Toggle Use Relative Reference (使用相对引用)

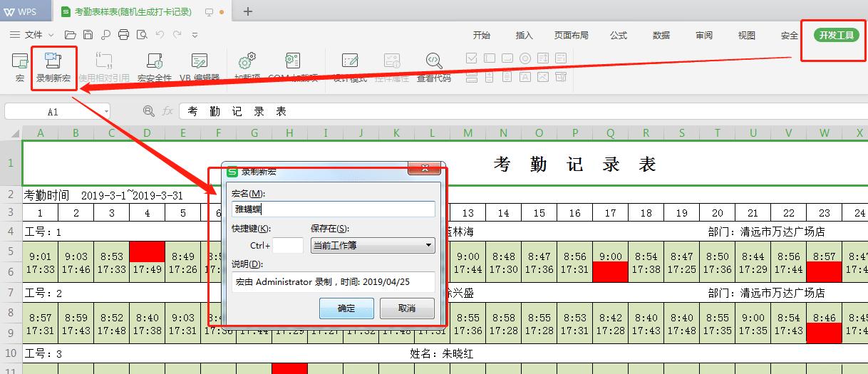coord(104,68)
